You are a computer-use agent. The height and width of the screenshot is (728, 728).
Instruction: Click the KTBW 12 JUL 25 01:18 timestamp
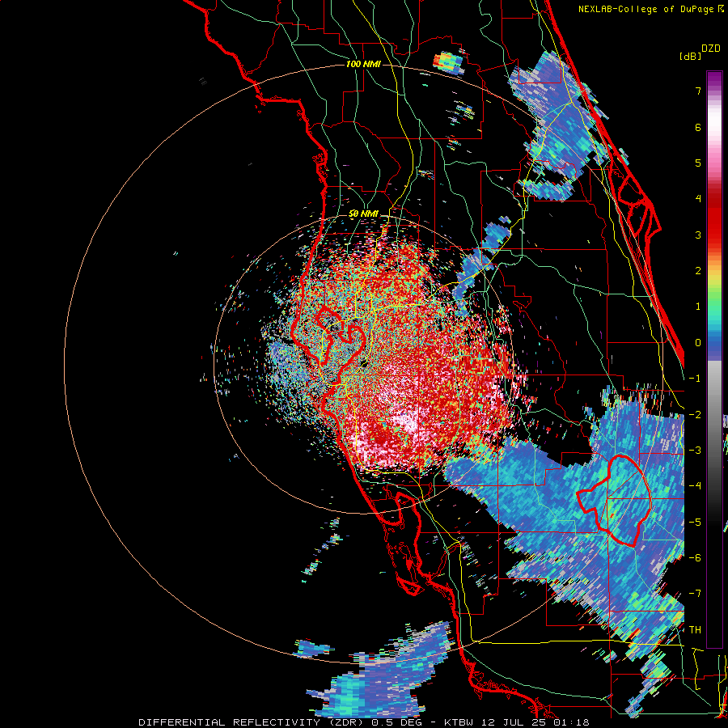point(517,722)
